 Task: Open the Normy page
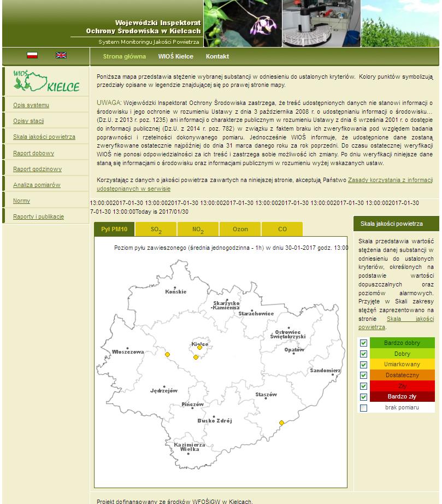(x=21, y=201)
